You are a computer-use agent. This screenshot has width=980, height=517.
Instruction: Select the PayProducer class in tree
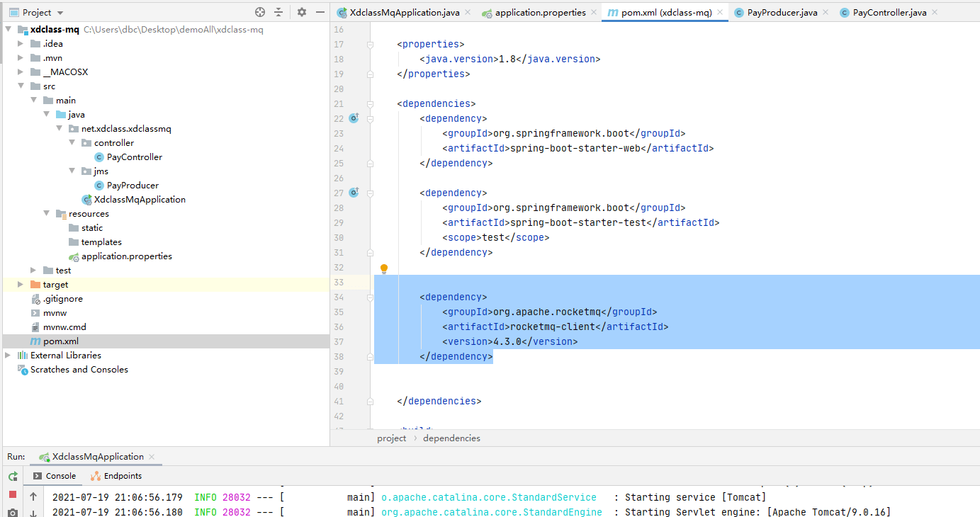[133, 186]
